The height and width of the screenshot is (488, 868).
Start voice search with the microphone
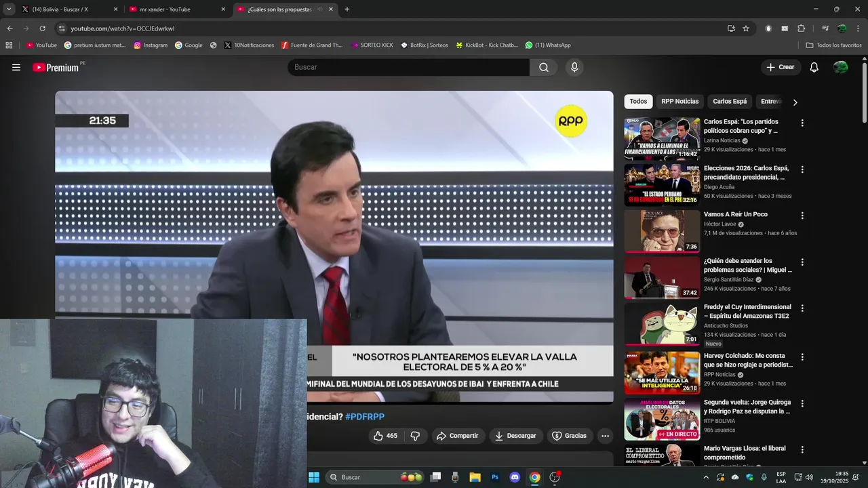point(574,67)
